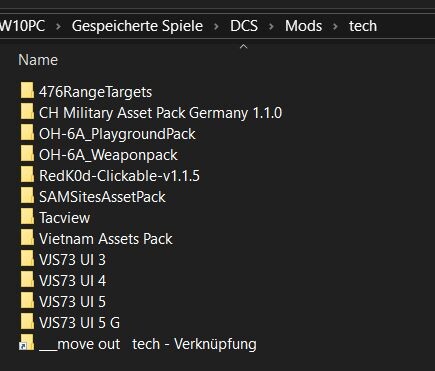Go to the DCS breadcrumb segment

pos(244,26)
